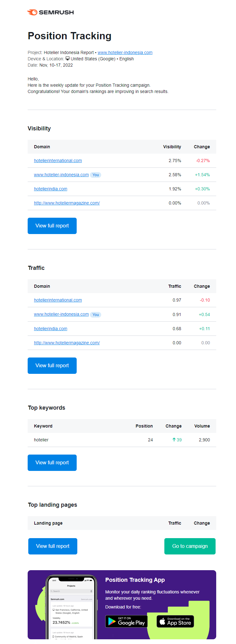Screen dimensions: 236x644
Task: Select the hotelier keyword cell
Action: click(x=41, y=440)
